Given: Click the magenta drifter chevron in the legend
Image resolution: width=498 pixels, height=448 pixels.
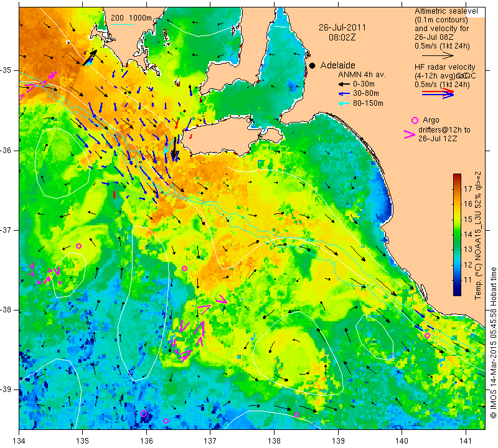Looking at the screenshot, I should click(410, 134).
